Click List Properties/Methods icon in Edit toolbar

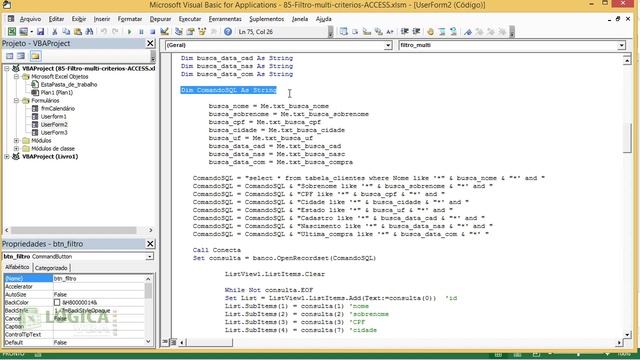[344, 32]
